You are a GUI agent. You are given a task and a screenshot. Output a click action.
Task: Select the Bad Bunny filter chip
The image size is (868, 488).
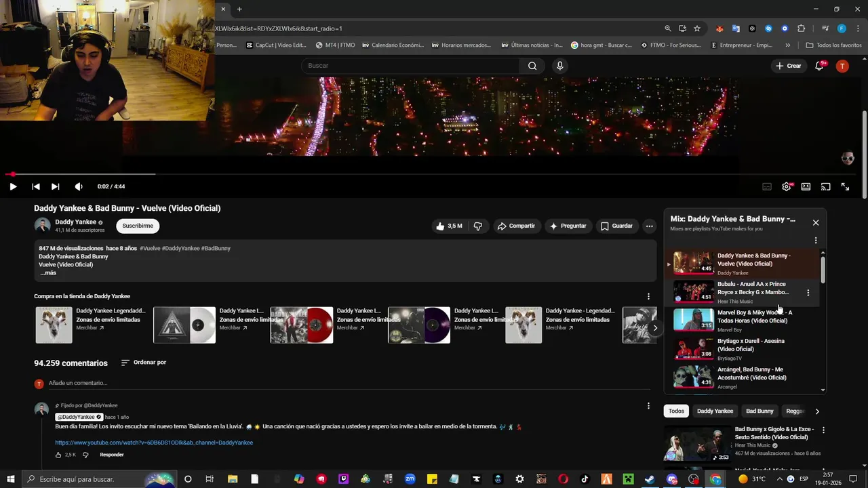point(759,411)
